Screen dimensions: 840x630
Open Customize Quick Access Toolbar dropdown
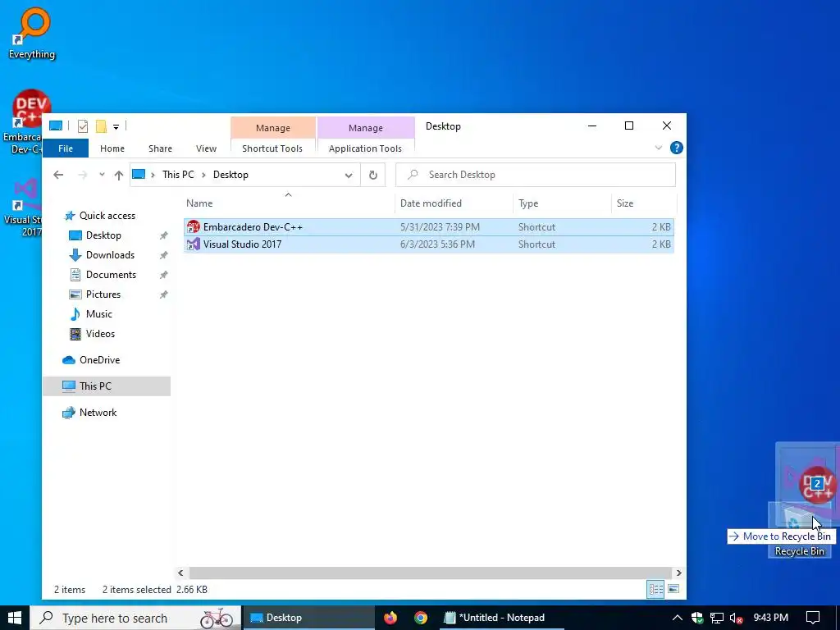[116, 127]
